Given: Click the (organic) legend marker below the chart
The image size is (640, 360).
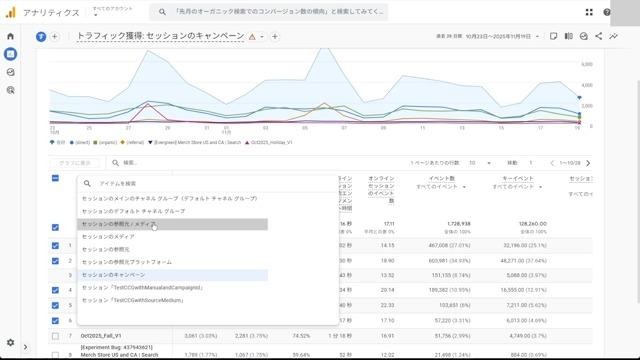Looking at the screenshot, I should click(95, 142).
